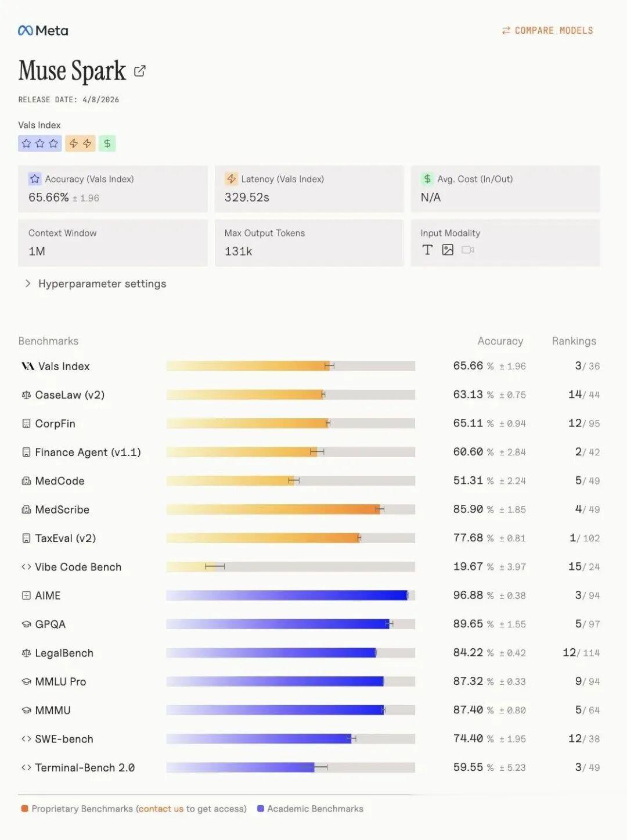The width and height of the screenshot is (627, 840).
Task: Click the 65.66% accuracy value in card
Action: [x=49, y=198]
